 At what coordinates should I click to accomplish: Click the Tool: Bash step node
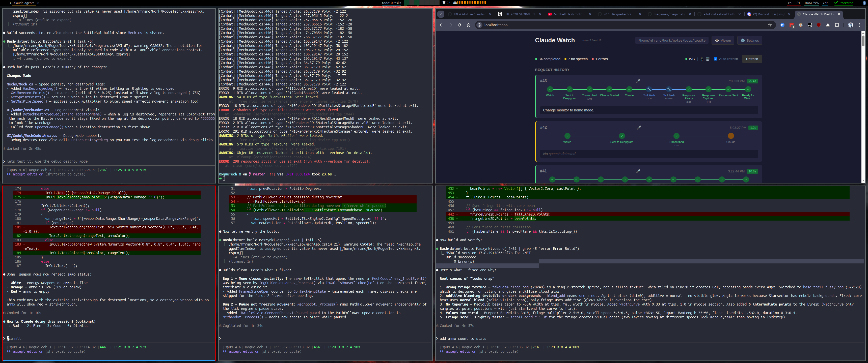tap(649, 89)
